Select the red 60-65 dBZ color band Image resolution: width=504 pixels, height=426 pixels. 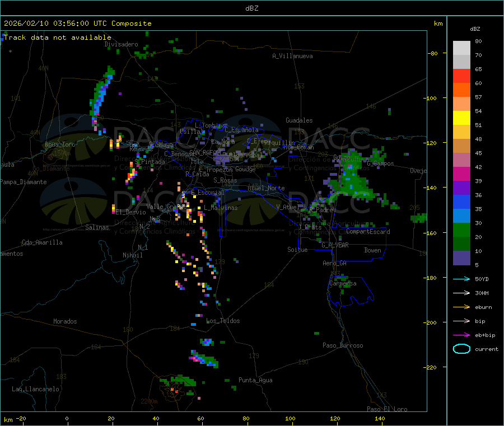[x=461, y=76]
